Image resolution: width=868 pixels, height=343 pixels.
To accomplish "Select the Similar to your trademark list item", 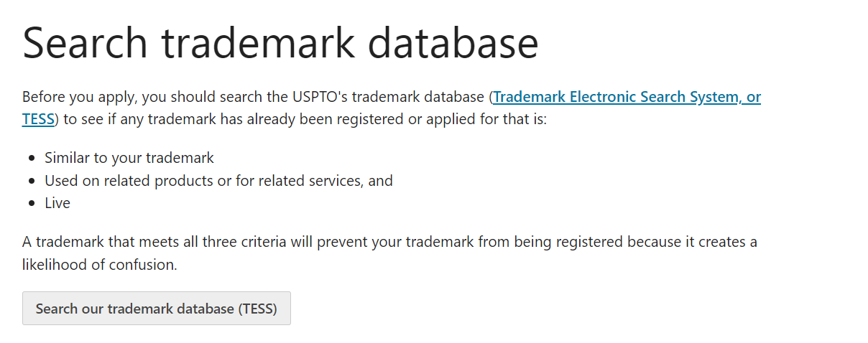I will [129, 158].
